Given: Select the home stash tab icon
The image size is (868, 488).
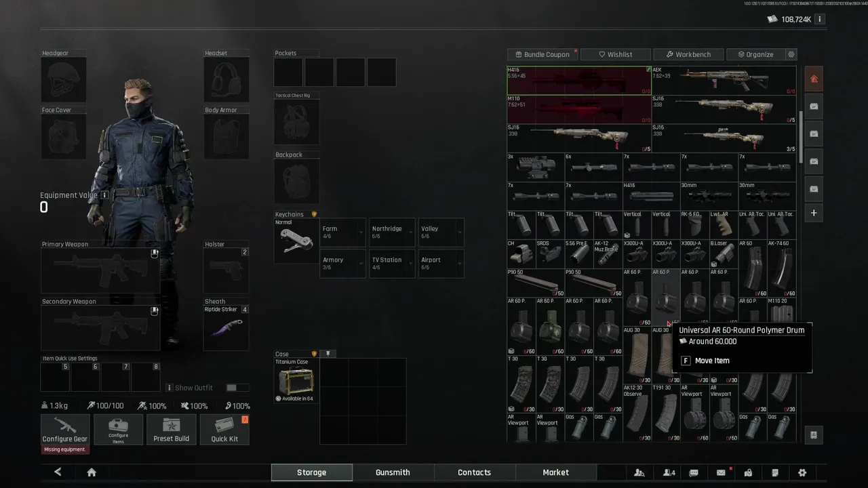Looking at the screenshot, I should [814, 79].
